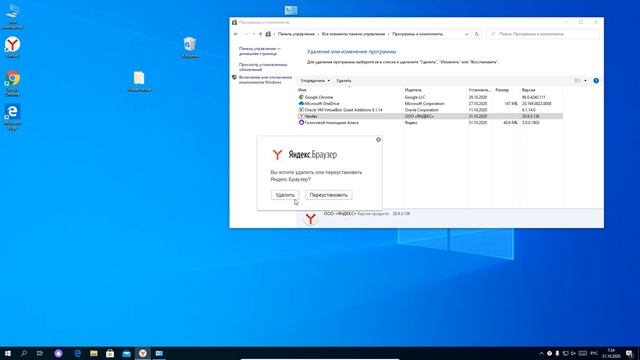Close the Yandex Browser uninstall dialog

point(378,140)
